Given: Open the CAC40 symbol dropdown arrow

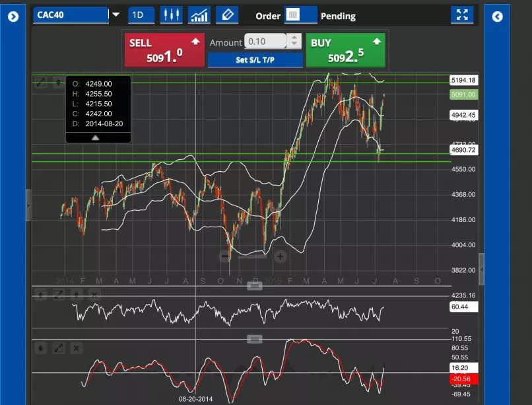Looking at the screenshot, I should click(116, 15).
